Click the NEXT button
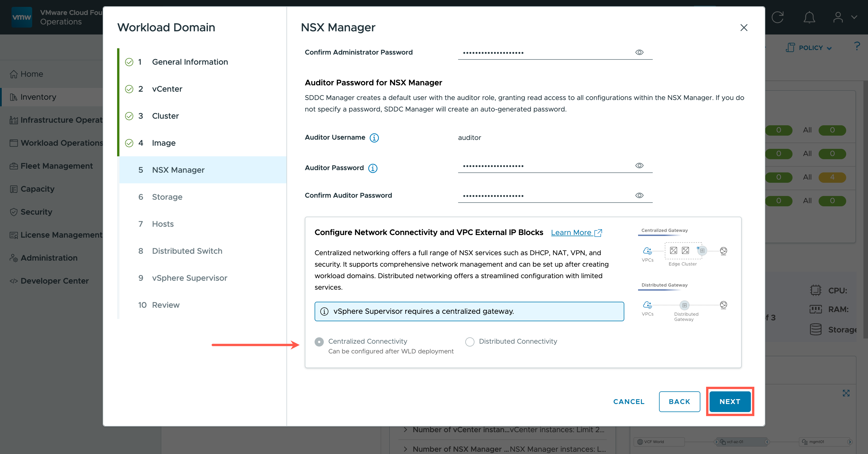Image resolution: width=868 pixels, height=454 pixels. coord(730,401)
